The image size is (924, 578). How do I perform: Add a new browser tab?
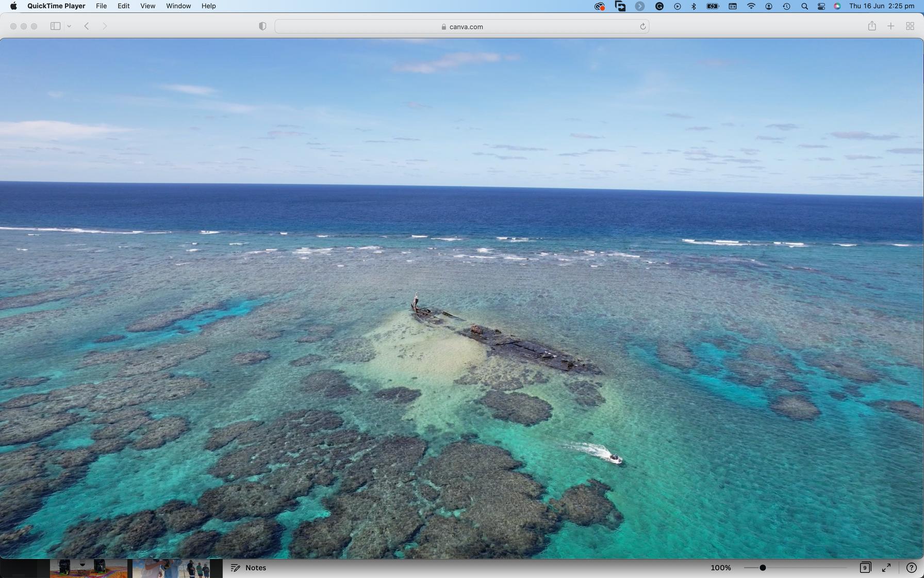pos(890,26)
